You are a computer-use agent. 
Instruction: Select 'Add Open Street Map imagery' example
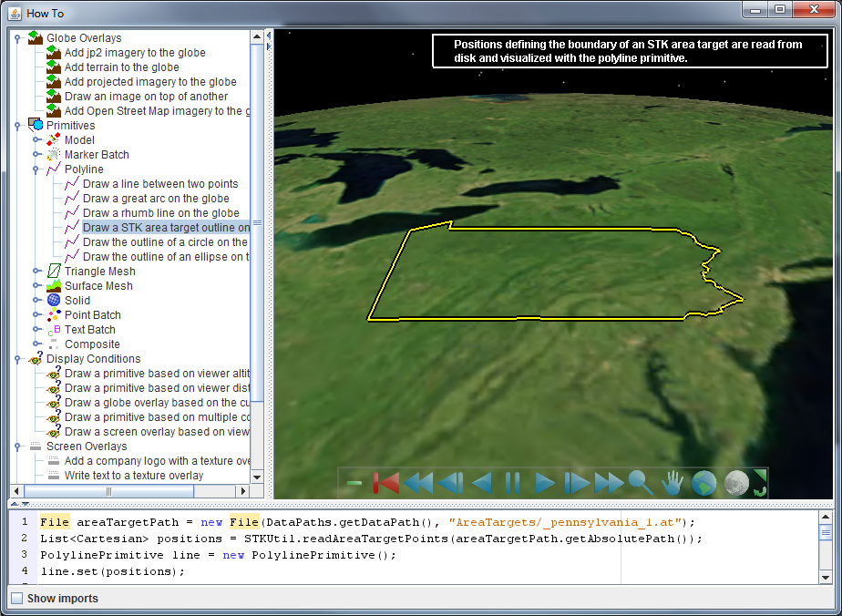tap(157, 110)
